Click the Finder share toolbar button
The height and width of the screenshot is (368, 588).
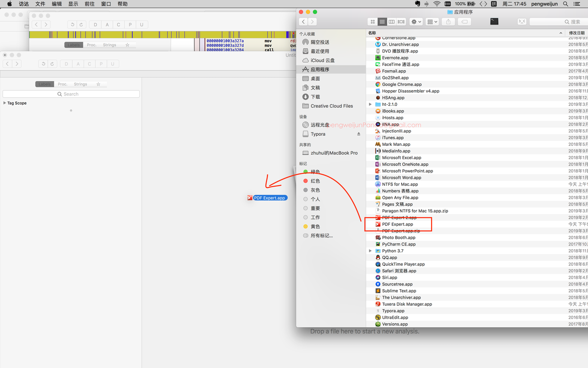448,22
